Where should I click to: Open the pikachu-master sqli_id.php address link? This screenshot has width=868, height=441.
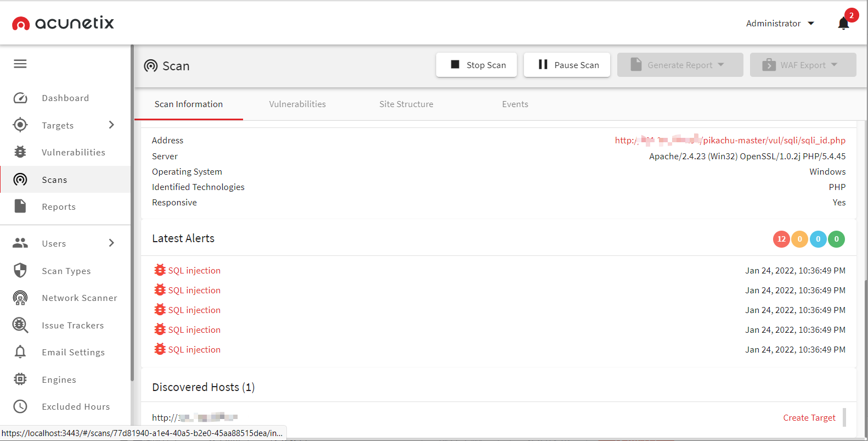pos(730,140)
